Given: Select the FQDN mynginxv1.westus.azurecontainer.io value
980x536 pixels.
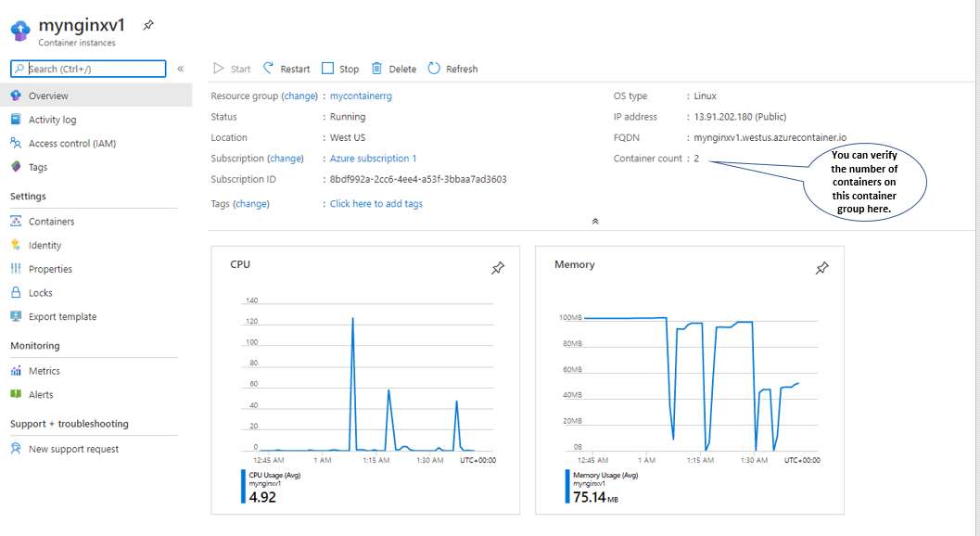Looking at the screenshot, I should tap(770, 137).
